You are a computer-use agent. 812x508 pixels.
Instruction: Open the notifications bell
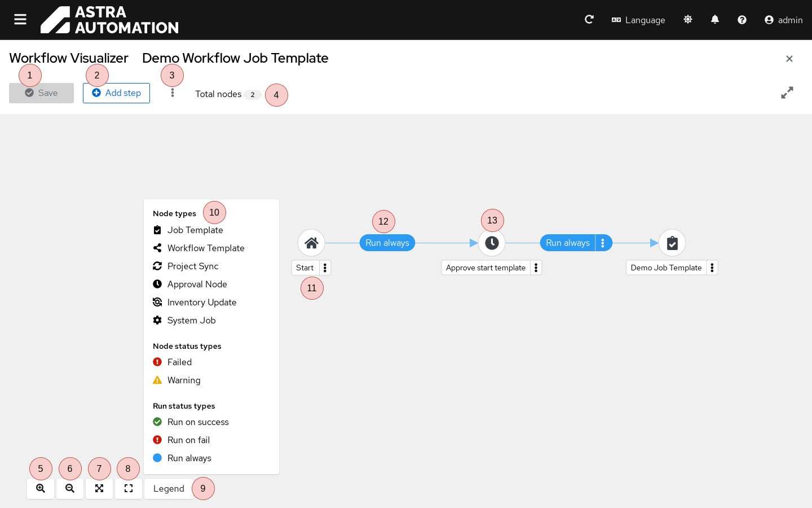coord(715,20)
